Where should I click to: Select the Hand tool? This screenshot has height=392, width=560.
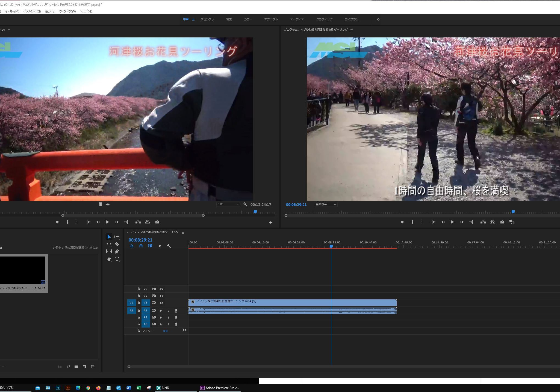(109, 259)
